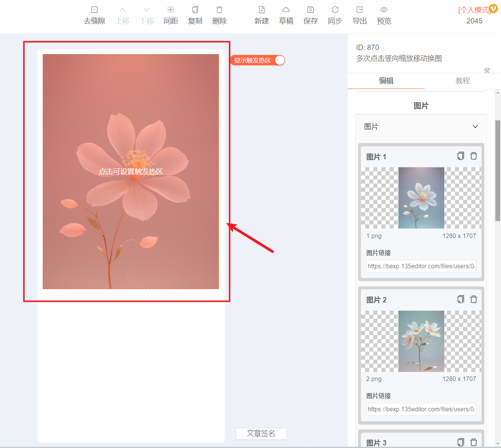Open the 间距 spacing tool

[171, 16]
